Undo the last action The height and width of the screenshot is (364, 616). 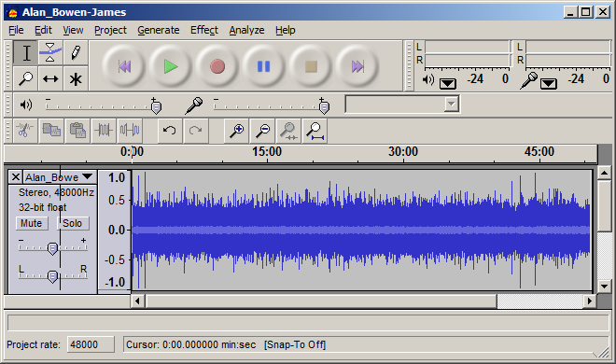[169, 131]
